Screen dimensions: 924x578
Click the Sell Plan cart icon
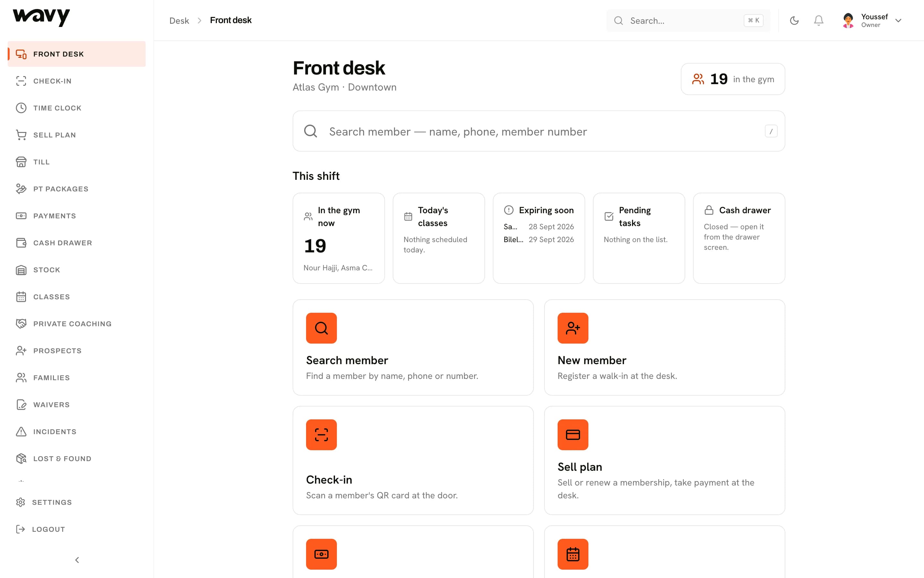pyautogui.click(x=21, y=135)
